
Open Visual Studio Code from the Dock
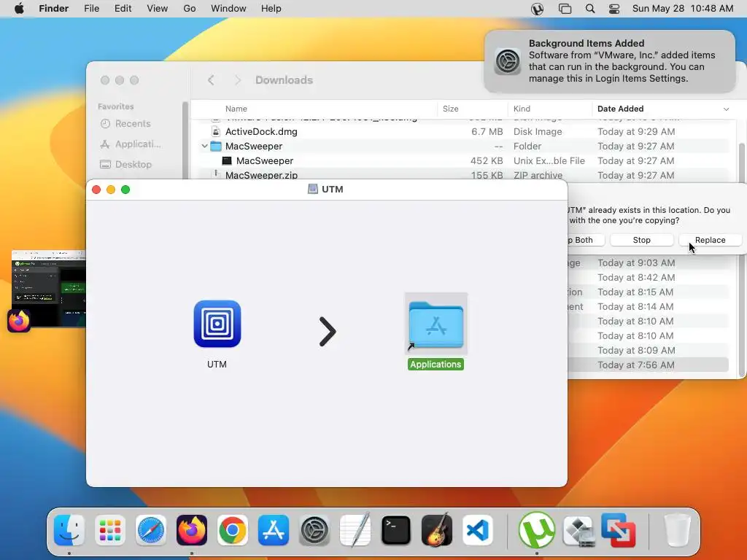[477, 530]
